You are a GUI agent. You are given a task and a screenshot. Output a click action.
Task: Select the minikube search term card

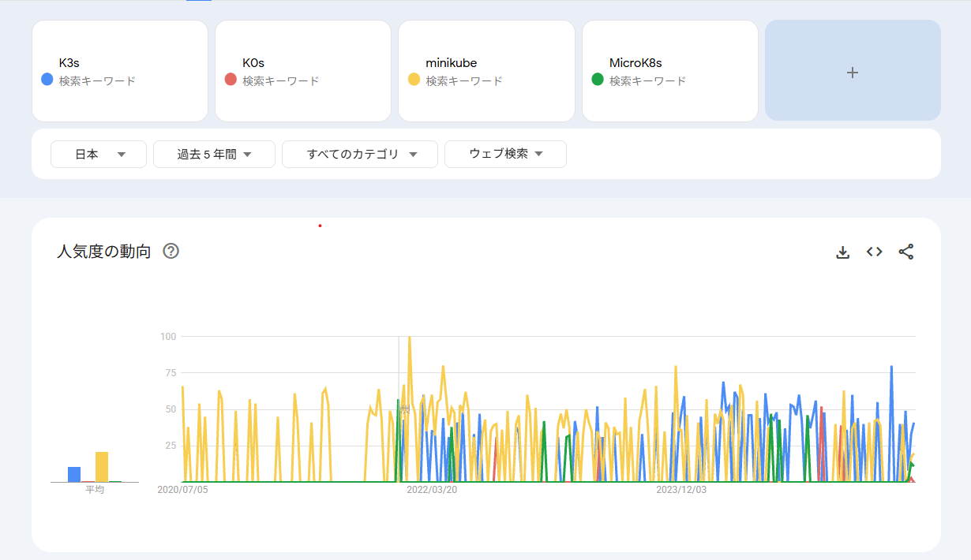(x=486, y=71)
